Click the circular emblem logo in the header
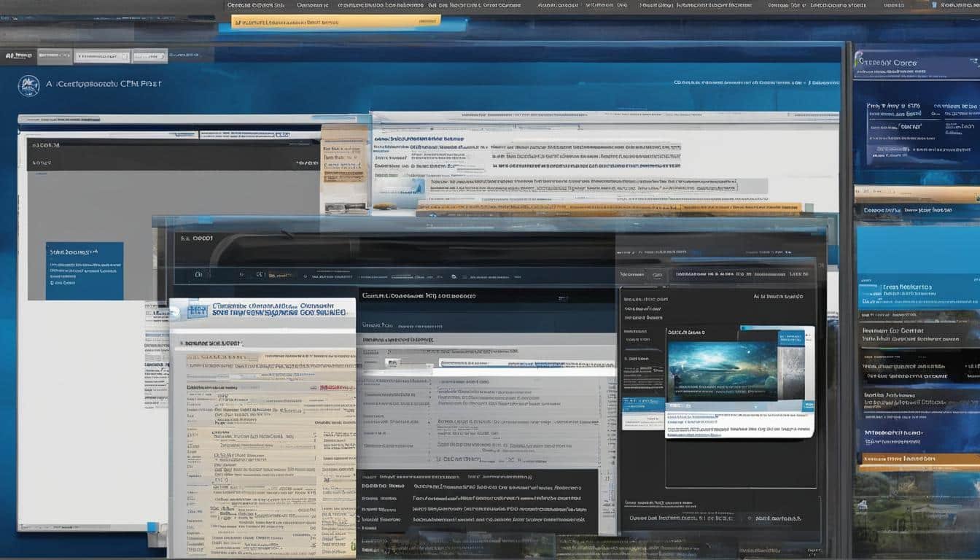Screen dimensions: 980x560 point(28,86)
